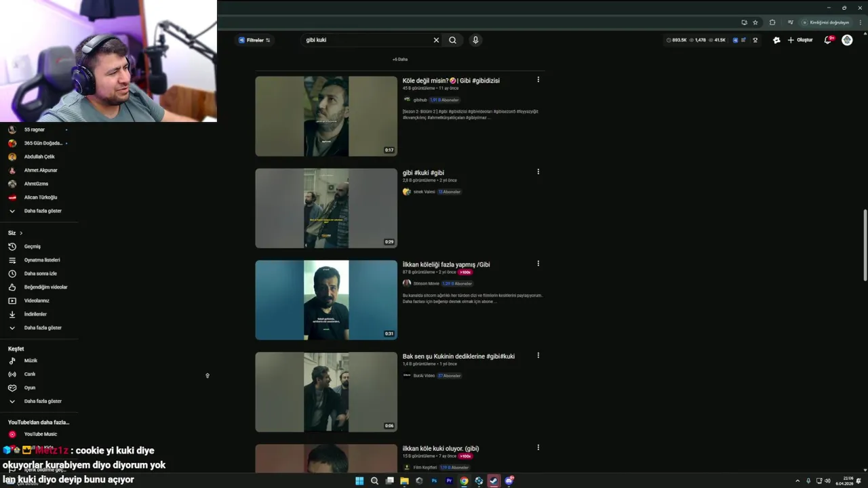Clear the search box with the X icon
The image size is (868, 488).
coord(436,40)
